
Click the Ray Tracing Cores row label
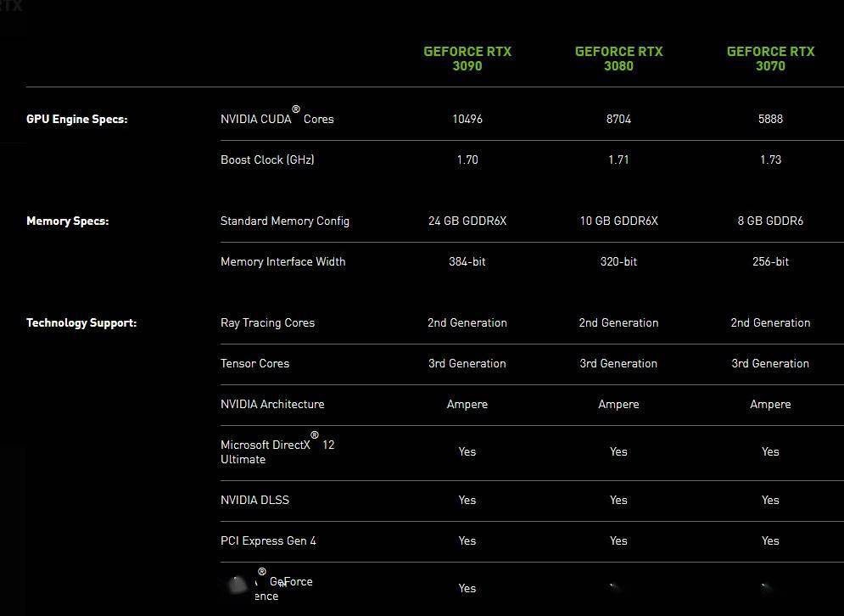267,322
